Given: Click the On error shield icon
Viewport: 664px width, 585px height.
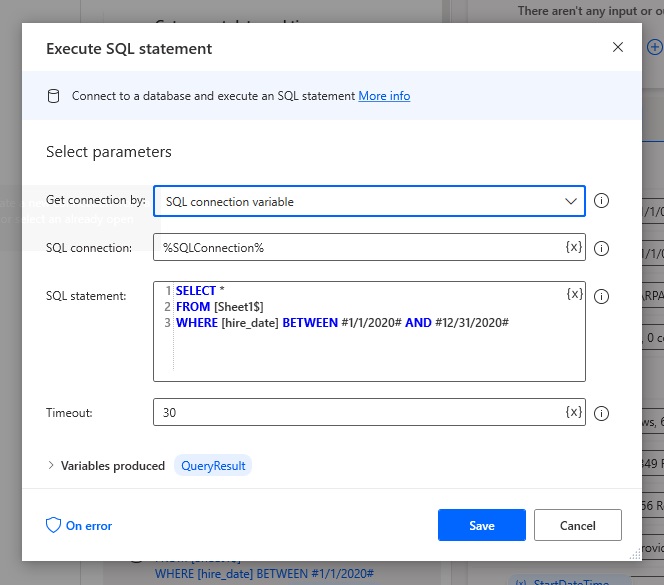Looking at the screenshot, I should (53, 525).
